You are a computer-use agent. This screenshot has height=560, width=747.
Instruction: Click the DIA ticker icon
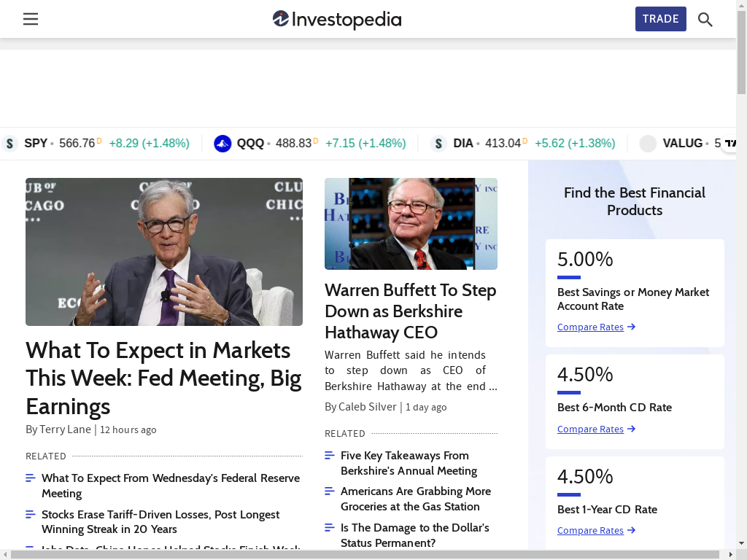click(x=438, y=144)
